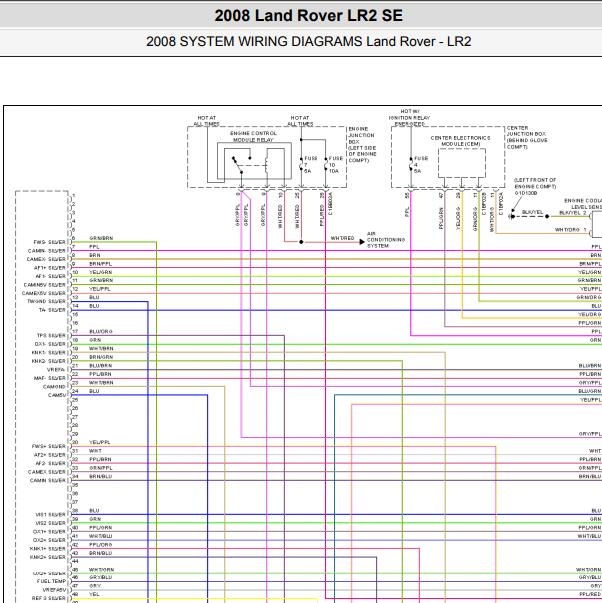
Task: Select "CENTER ELECTRONICS MODULE (CEM)" label
Action: pos(460,141)
